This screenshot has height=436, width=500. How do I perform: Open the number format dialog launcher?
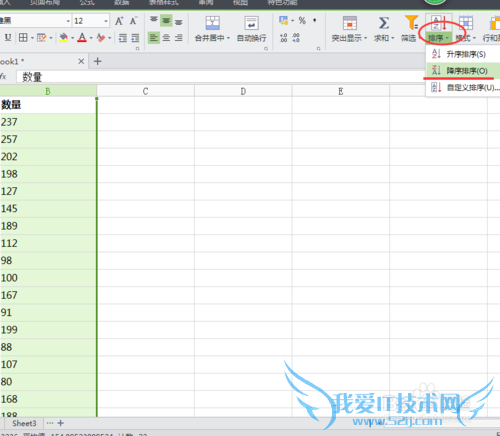318,49
